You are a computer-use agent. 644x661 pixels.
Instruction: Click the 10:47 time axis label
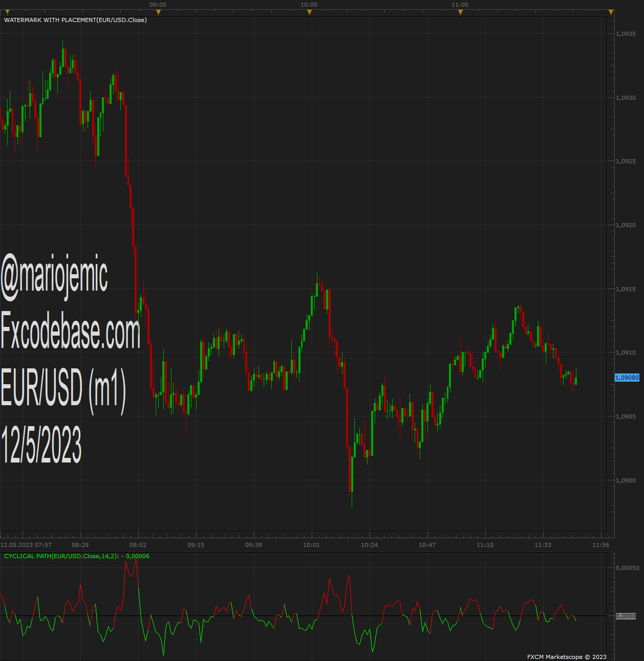pyautogui.click(x=427, y=545)
